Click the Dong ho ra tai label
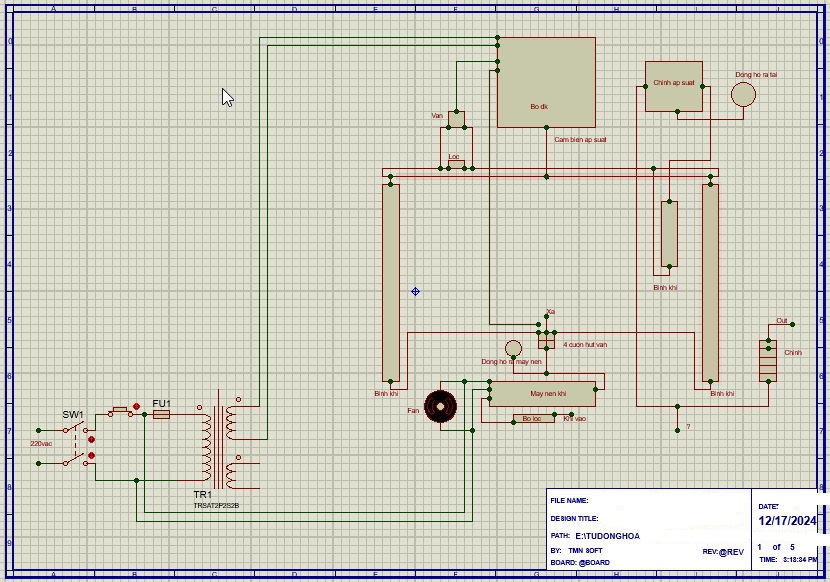 click(x=756, y=75)
